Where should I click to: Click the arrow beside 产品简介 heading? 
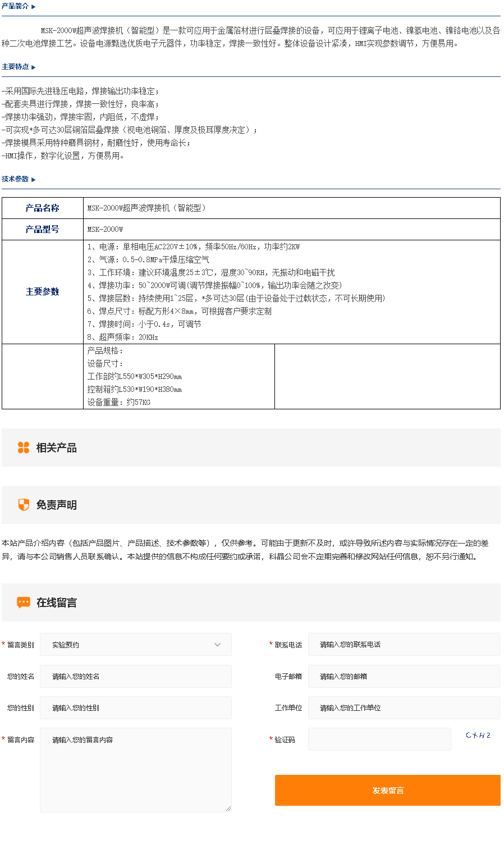[34, 7]
